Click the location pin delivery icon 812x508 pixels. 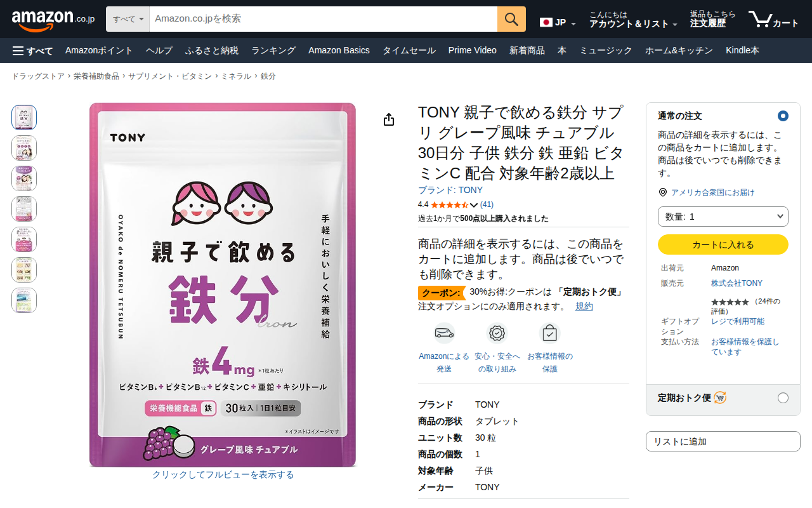[663, 192]
